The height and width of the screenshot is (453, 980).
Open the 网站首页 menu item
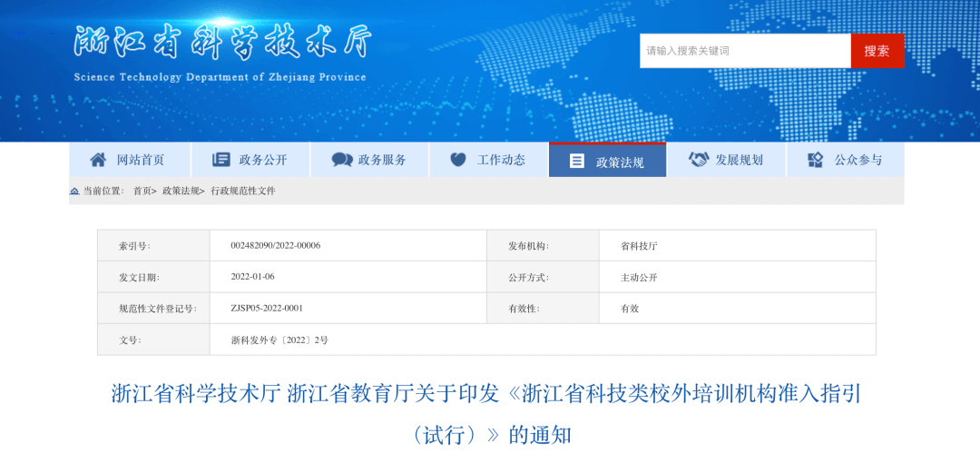(x=130, y=160)
